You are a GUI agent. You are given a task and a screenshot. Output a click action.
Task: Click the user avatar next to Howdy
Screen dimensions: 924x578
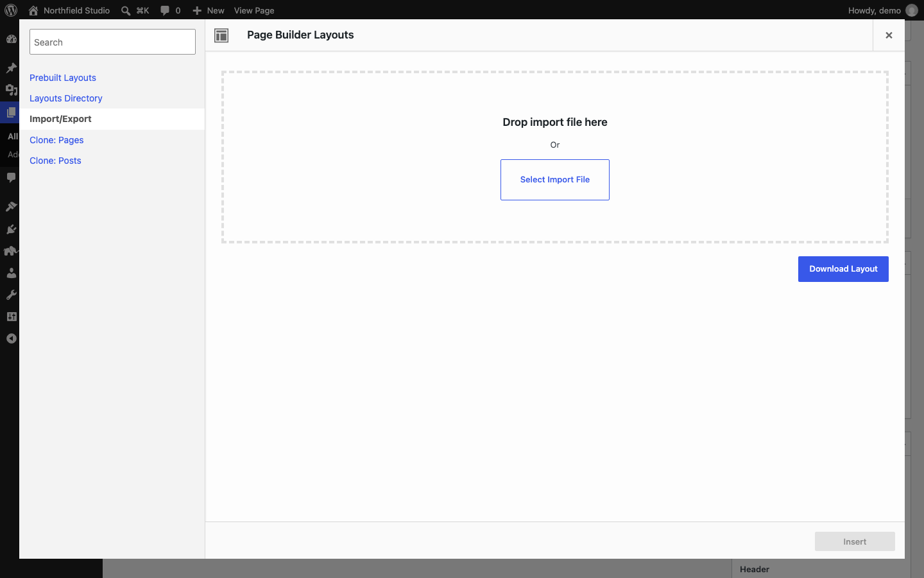(912, 10)
